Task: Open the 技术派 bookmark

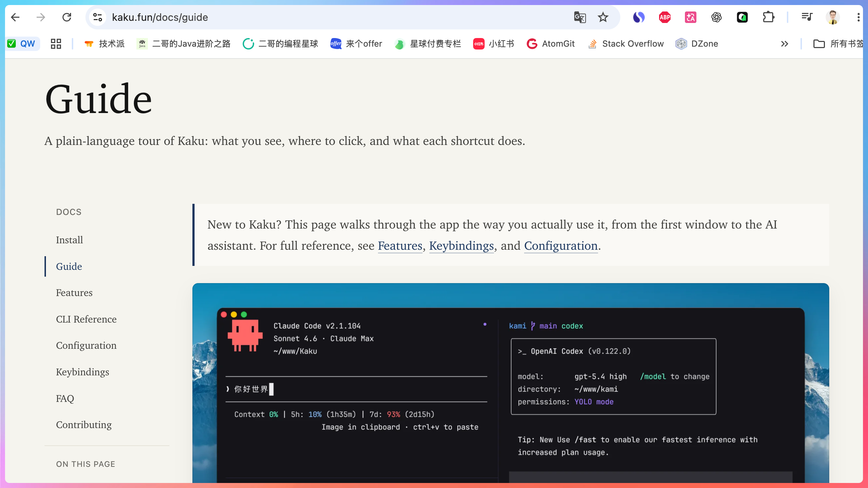Action: tap(104, 44)
